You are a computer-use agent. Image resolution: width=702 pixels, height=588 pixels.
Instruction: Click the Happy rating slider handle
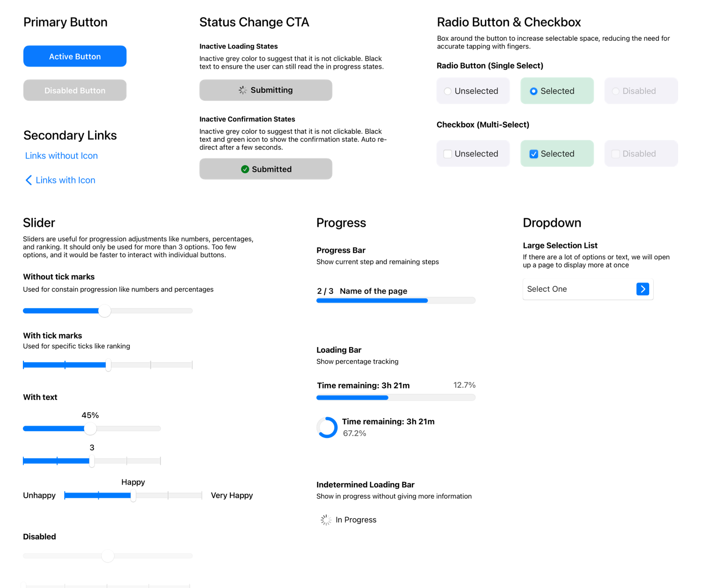click(x=133, y=496)
